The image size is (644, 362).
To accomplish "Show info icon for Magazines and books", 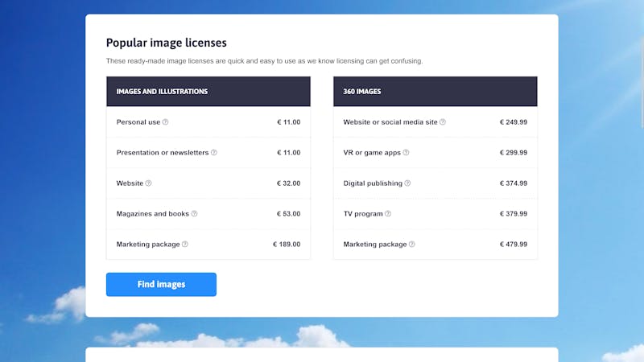I will [x=194, y=213].
